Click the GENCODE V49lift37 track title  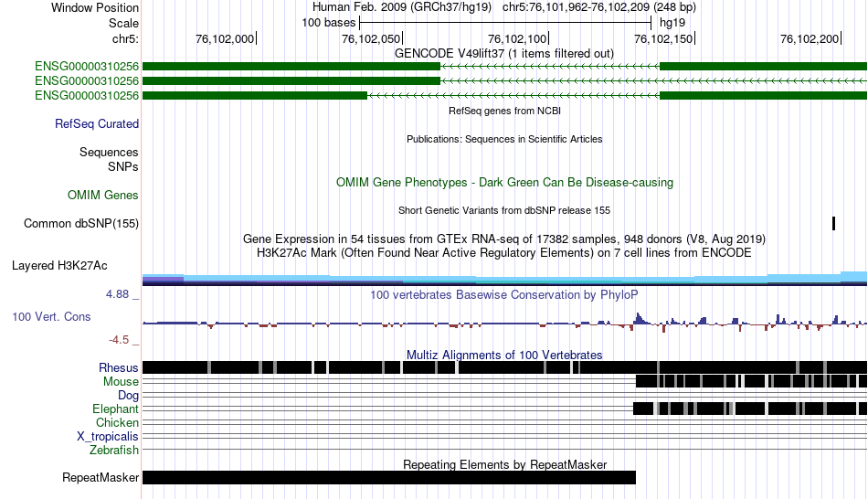click(x=504, y=54)
